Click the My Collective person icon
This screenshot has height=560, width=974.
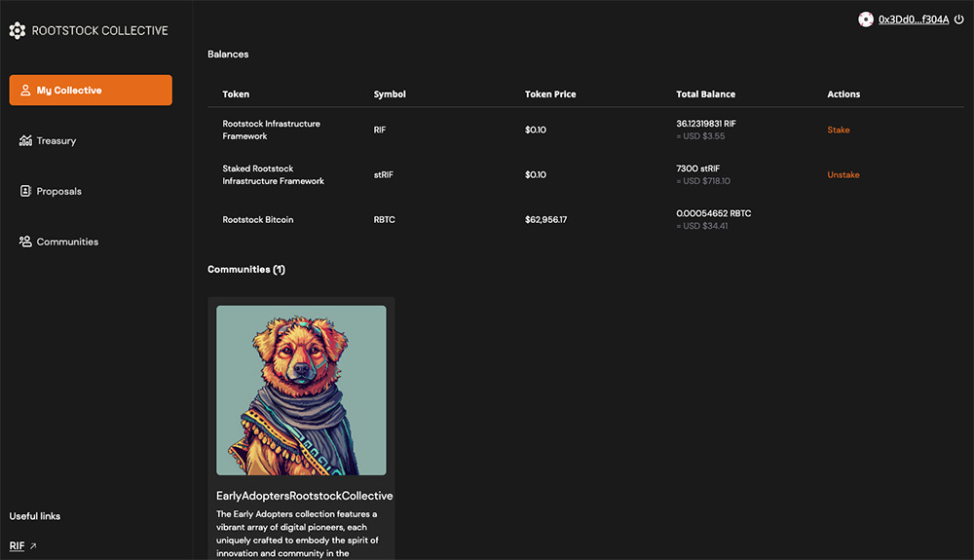click(25, 91)
